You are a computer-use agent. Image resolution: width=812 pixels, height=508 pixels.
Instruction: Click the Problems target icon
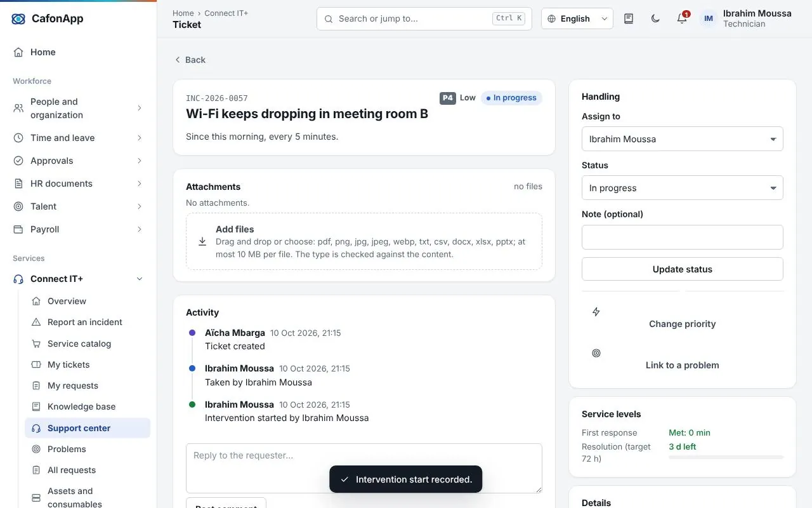[36, 449]
